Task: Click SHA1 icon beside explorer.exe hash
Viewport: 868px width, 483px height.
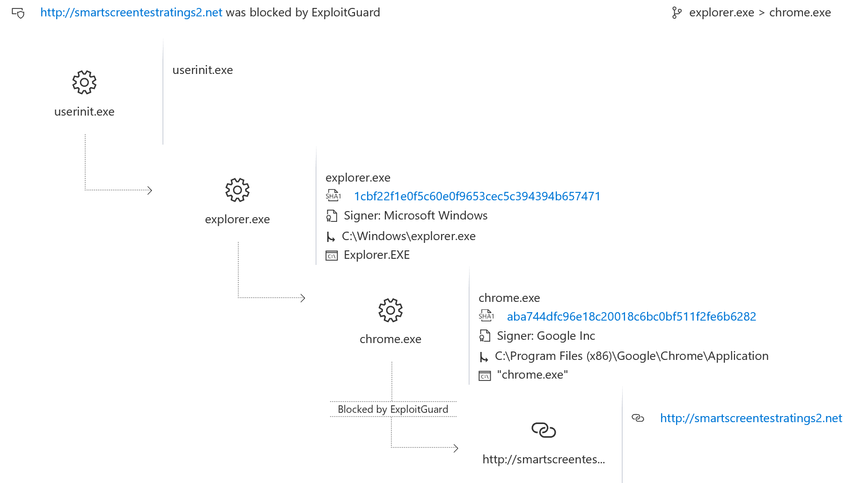Action: (333, 196)
